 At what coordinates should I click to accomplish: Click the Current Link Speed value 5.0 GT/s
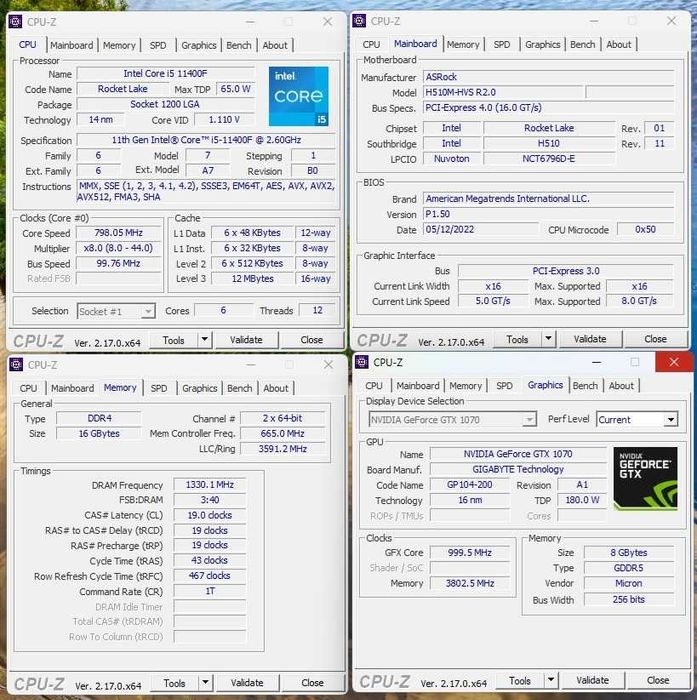pos(493,301)
